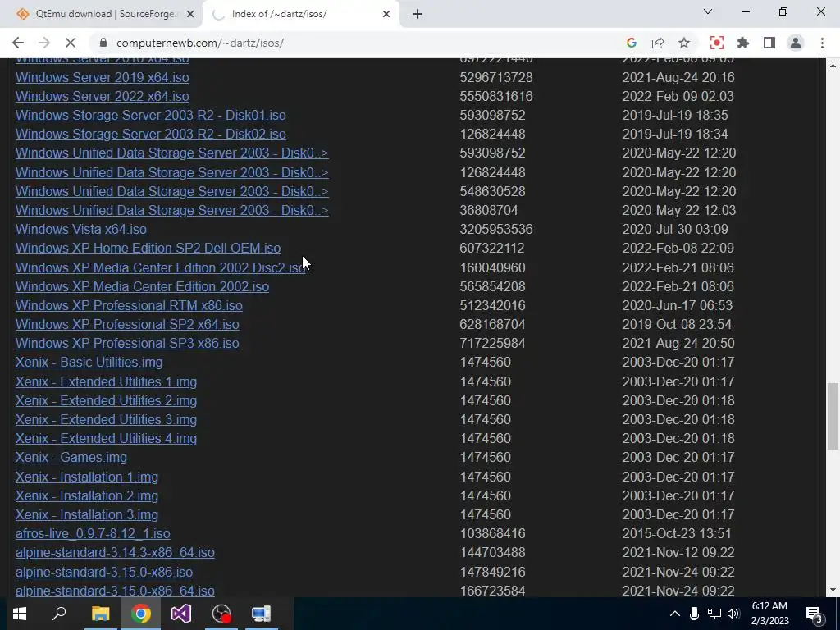Open the computer monitor app on taskbar

coord(262,614)
